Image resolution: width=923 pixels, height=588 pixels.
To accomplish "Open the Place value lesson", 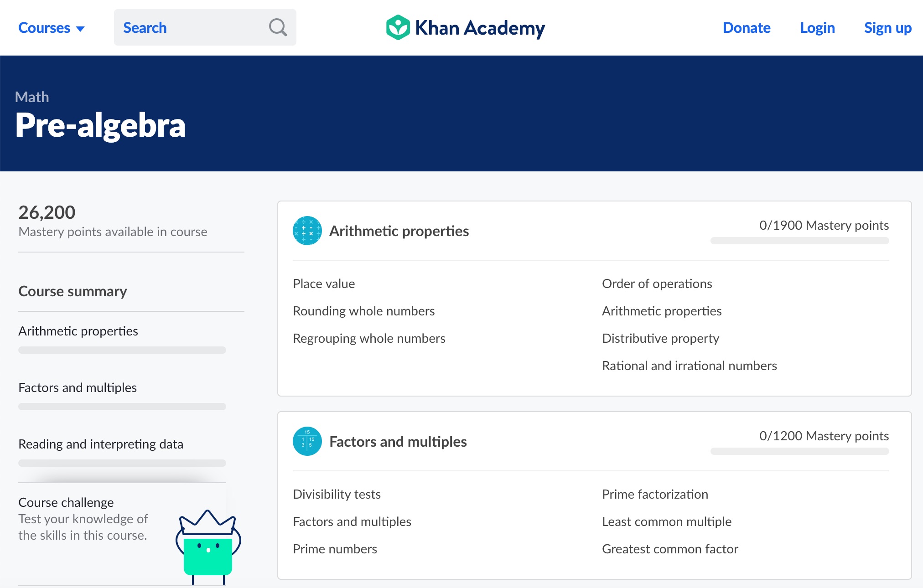I will (x=324, y=284).
